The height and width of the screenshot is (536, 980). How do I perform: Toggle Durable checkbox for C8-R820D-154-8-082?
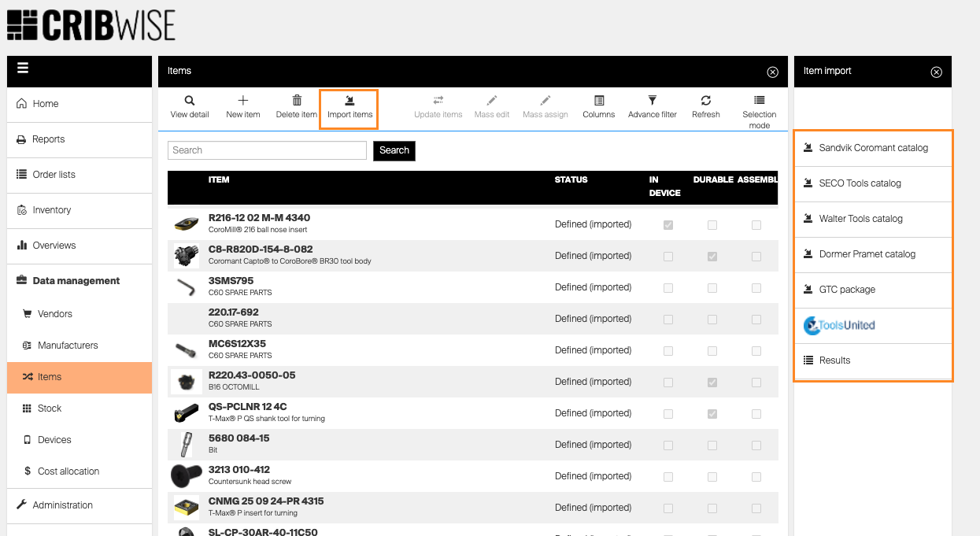click(712, 257)
